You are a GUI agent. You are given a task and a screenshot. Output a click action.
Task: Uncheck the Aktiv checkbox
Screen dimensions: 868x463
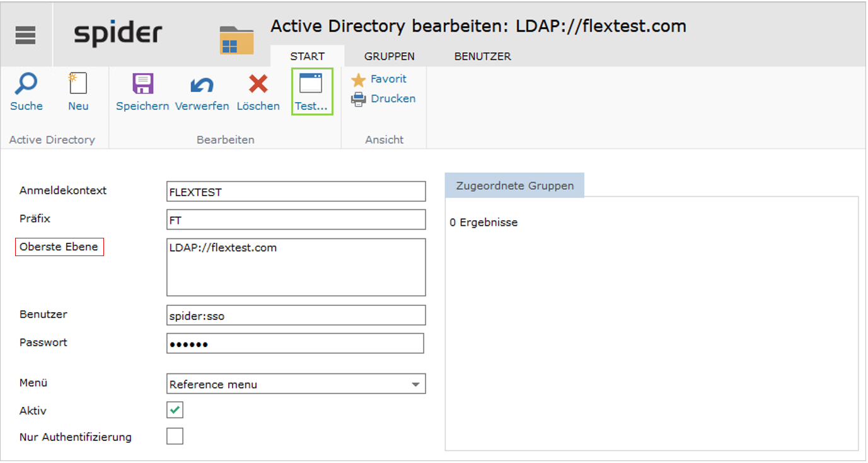(175, 410)
